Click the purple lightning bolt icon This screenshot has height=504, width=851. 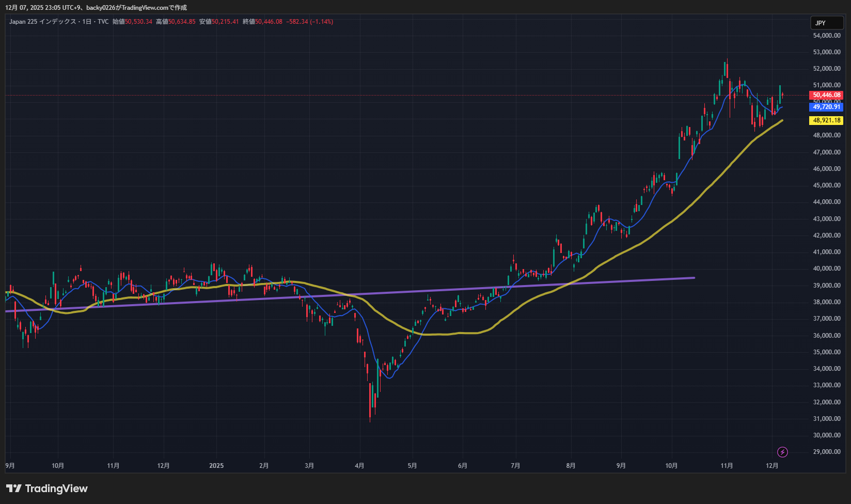782,452
